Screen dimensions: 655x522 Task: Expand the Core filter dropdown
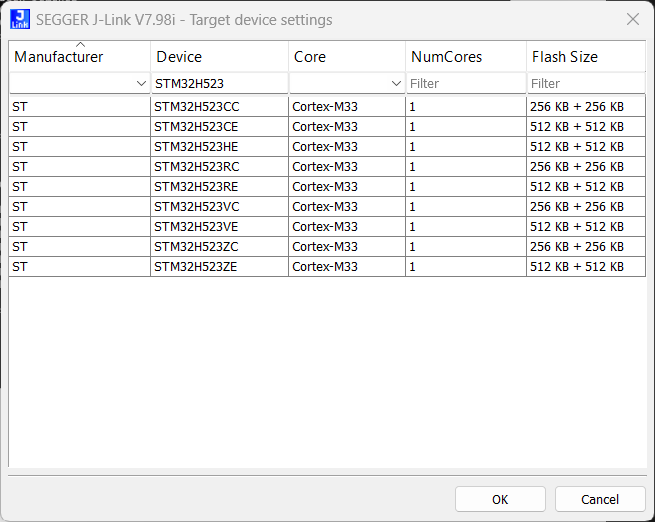(x=396, y=83)
